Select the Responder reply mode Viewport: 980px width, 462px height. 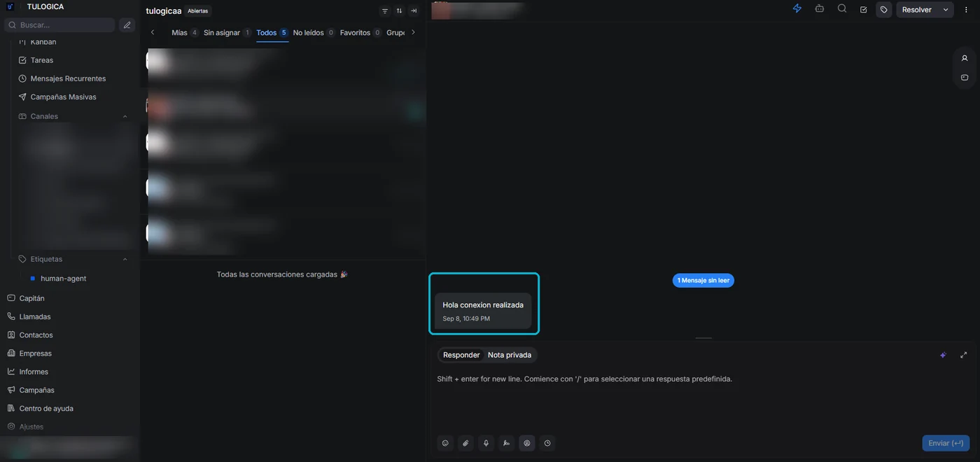tap(461, 355)
